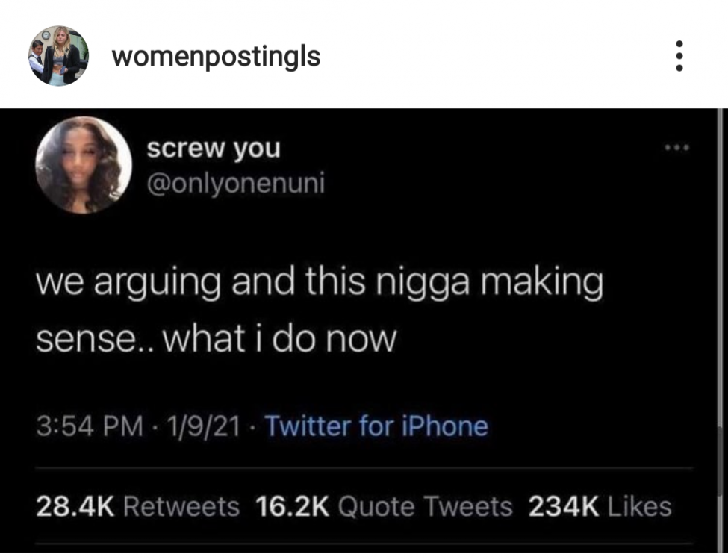Click the 1/9/21 tweet date
728x560 pixels.
pyautogui.click(x=204, y=426)
